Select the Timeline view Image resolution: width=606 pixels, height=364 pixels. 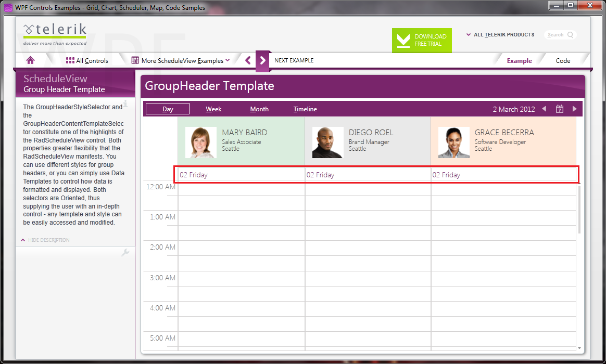click(305, 109)
